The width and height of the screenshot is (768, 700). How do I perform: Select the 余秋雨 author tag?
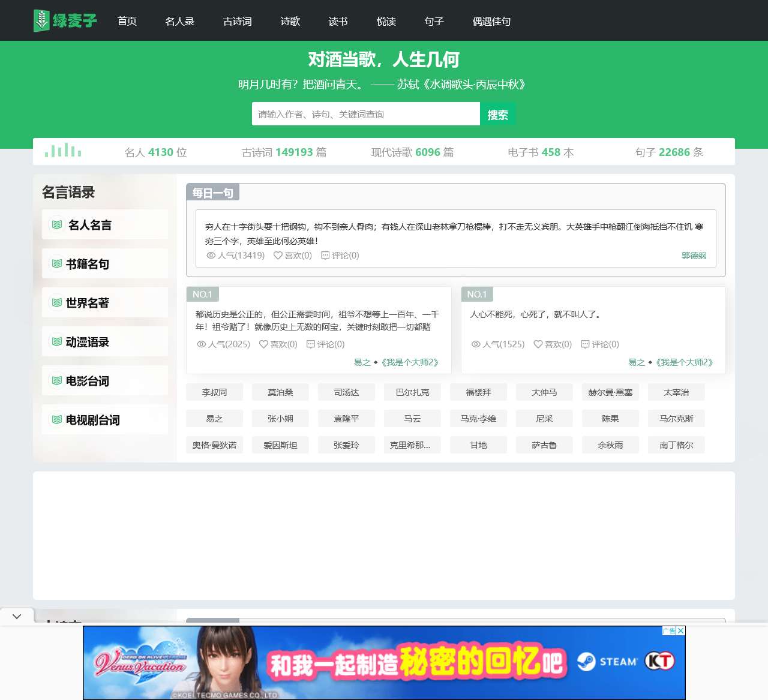[610, 445]
